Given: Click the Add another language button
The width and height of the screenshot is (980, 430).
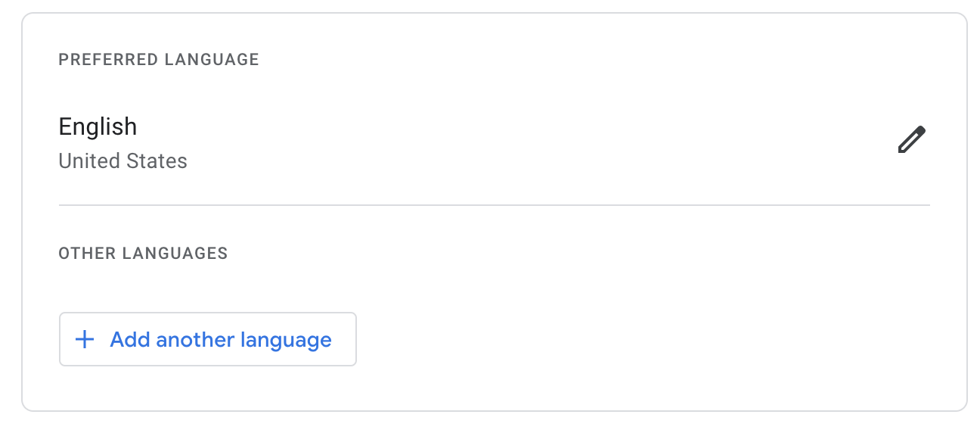Looking at the screenshot, I should pyautogui.click(x=208, y=339).
